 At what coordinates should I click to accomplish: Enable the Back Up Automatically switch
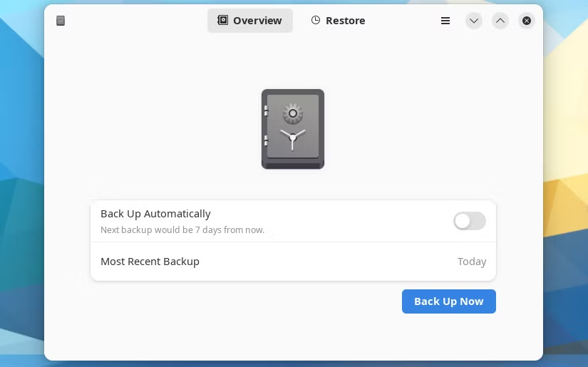[469, 221]
